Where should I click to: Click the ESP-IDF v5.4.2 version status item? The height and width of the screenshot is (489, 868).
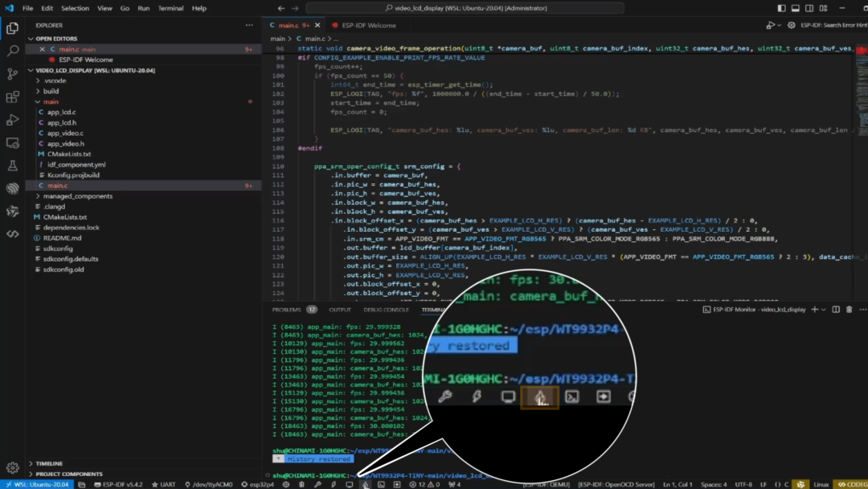pyautogui.click(x=118, y=484)
